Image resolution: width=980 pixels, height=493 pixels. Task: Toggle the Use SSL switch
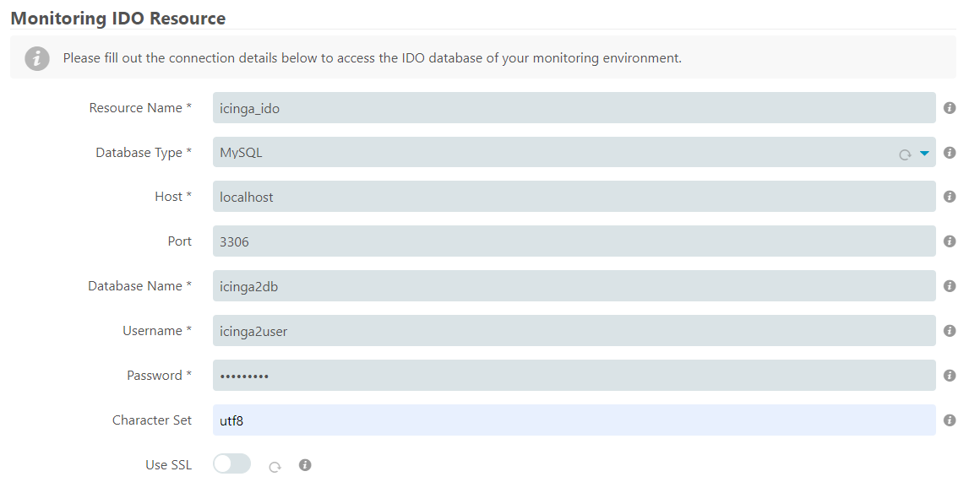[231, 464]
